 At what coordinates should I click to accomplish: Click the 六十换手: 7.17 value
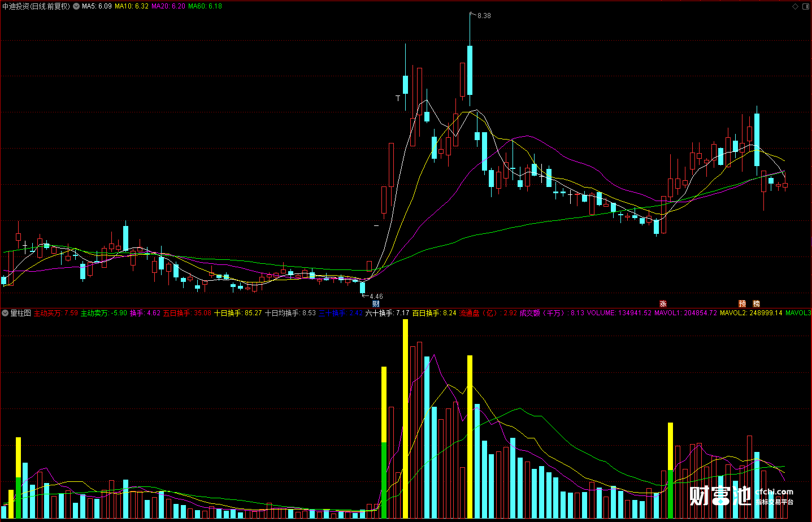[388, 313]
